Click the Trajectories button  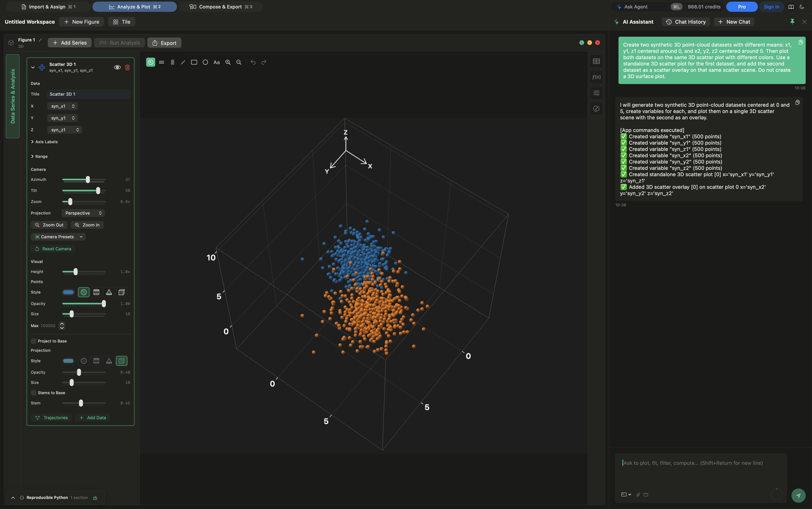[52, 418]
